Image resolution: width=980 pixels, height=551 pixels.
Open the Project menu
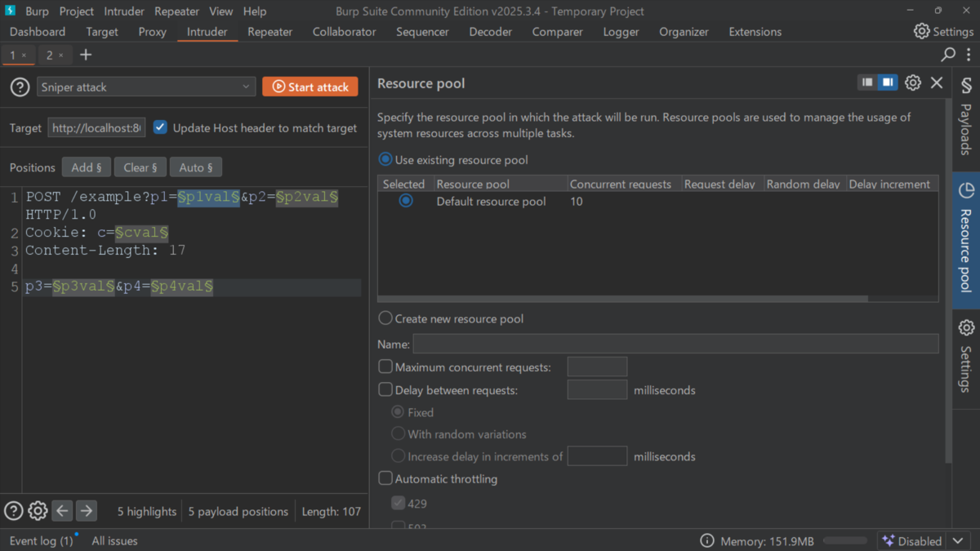click(x=77, y=11)
